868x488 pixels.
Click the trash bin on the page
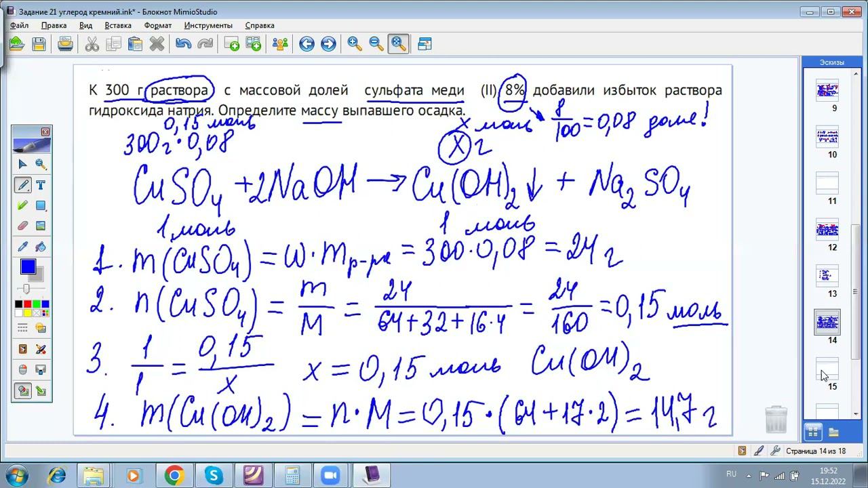point(776,420)
